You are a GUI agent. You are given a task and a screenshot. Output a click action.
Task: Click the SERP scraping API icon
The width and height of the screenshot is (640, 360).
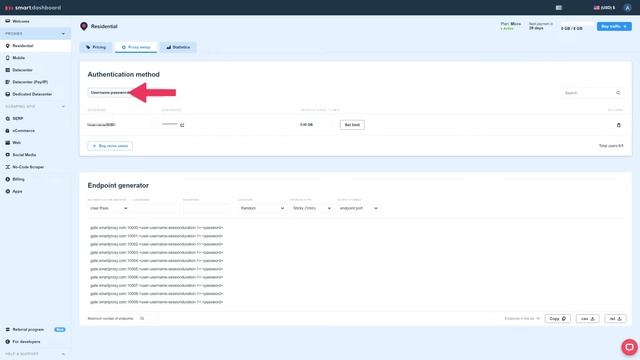click(x=7, y=118)
